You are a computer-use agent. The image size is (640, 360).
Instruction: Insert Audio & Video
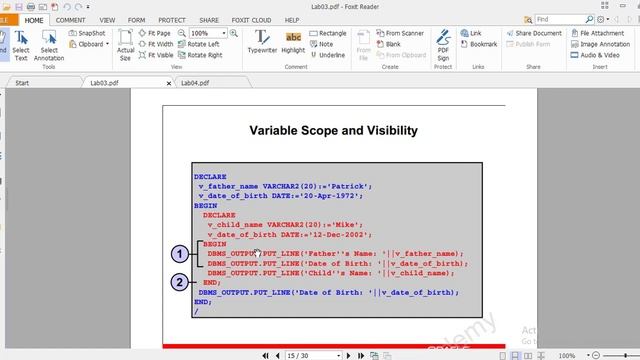point(595,55)
